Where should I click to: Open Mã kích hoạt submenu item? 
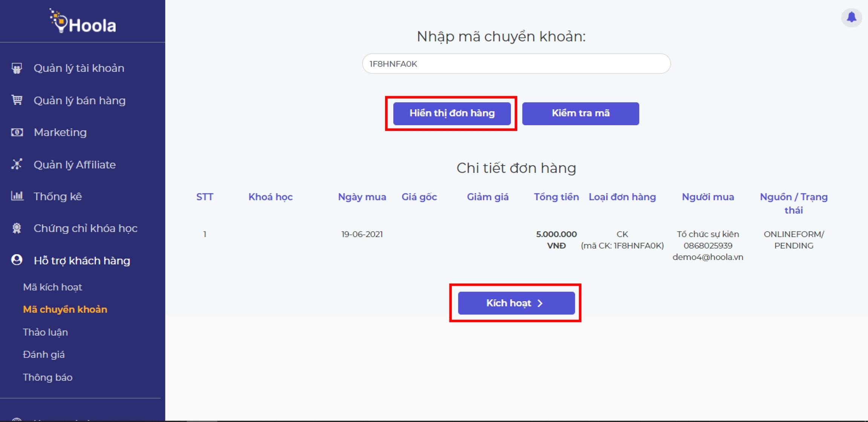[52, 287]
